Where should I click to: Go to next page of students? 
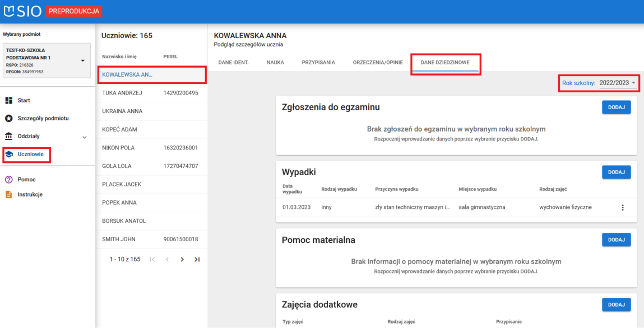pos(182,260)
